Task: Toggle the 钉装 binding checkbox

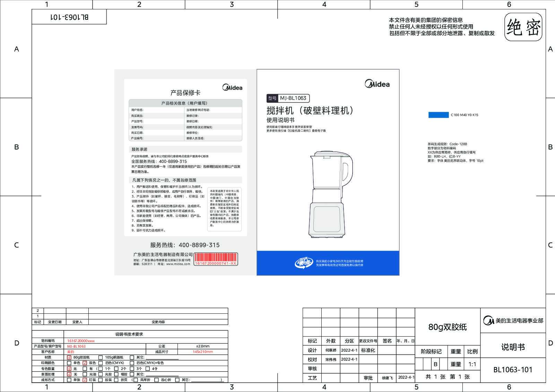Action: point(85,380)
